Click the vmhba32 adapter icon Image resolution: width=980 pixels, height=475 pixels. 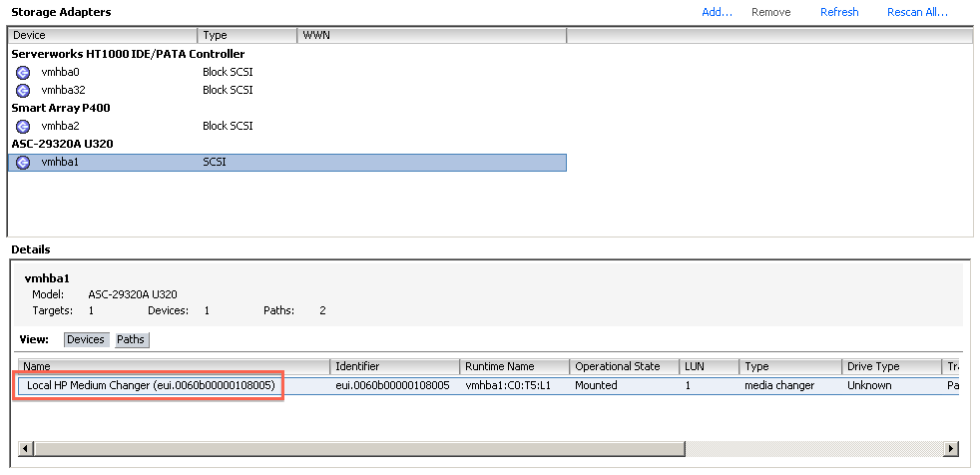point(23,90)
